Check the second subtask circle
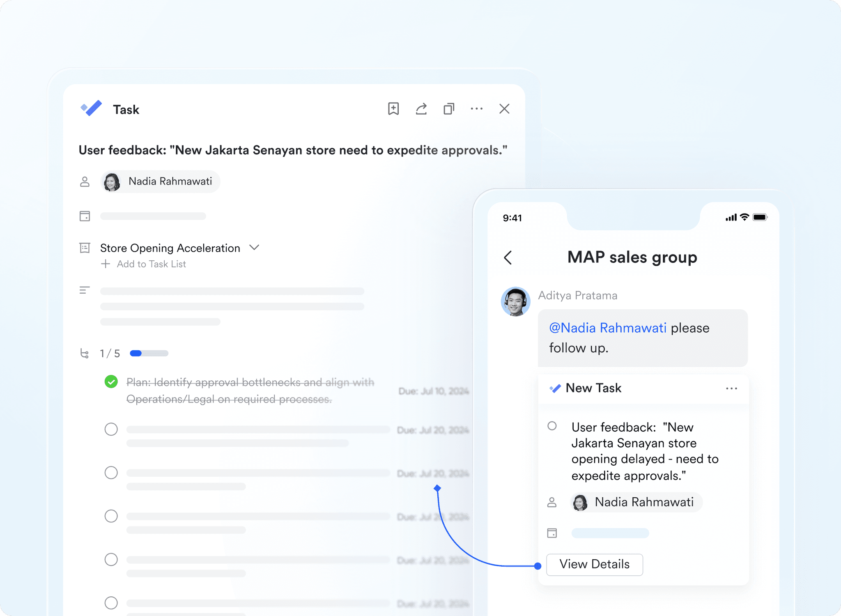 111,429
